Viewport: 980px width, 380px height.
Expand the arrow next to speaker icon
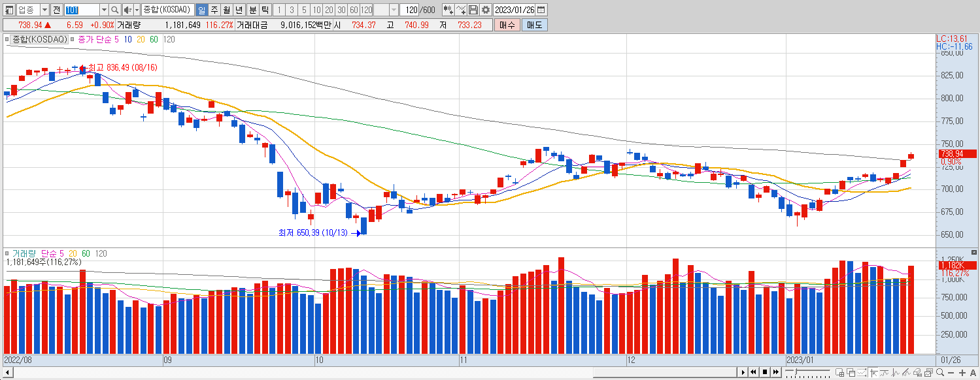pyautogui.click(x=137, y=10)
